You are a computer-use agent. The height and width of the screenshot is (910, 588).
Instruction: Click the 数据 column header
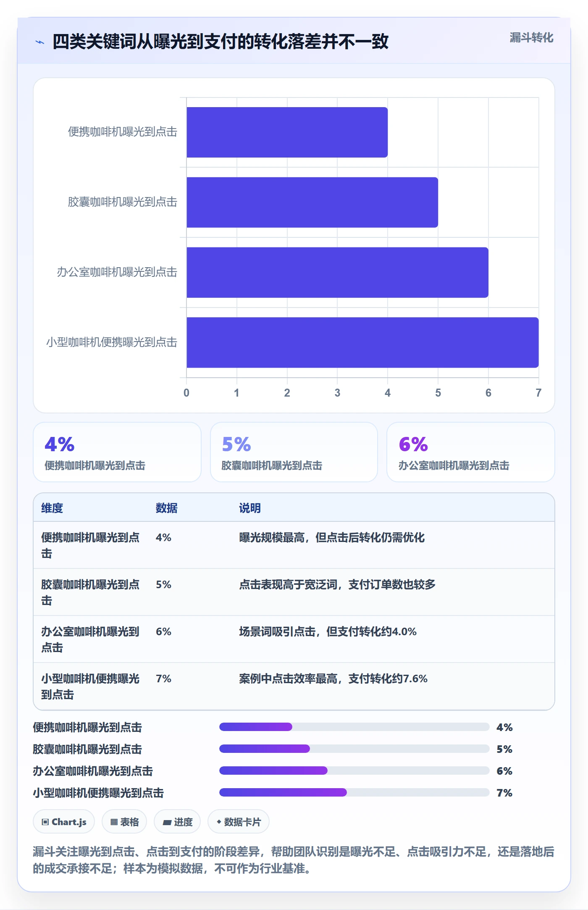coord(167,508)
